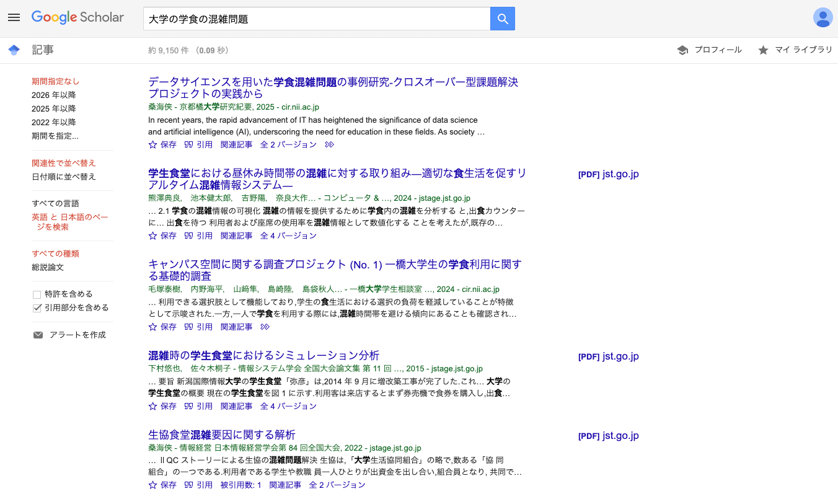View 全 2 バージョン of 生協食堂 article
The height and width of the screenshot is (504, 838).
click(337, 485)
